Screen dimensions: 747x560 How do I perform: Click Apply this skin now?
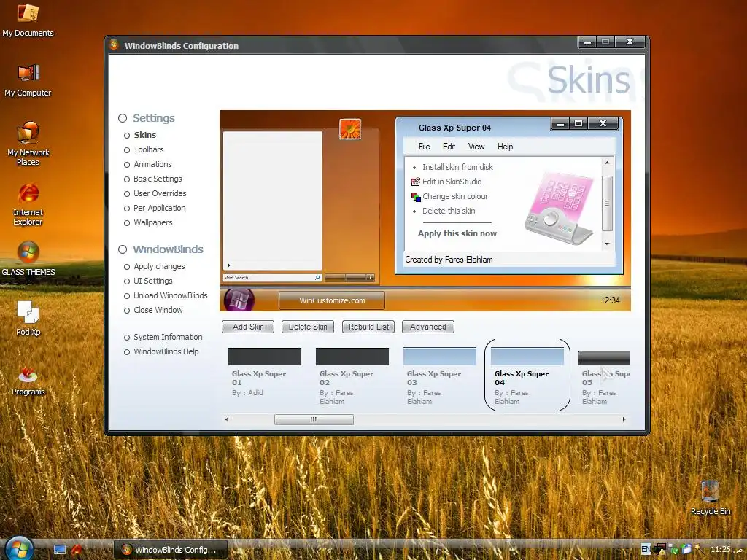tap(457, 233)
